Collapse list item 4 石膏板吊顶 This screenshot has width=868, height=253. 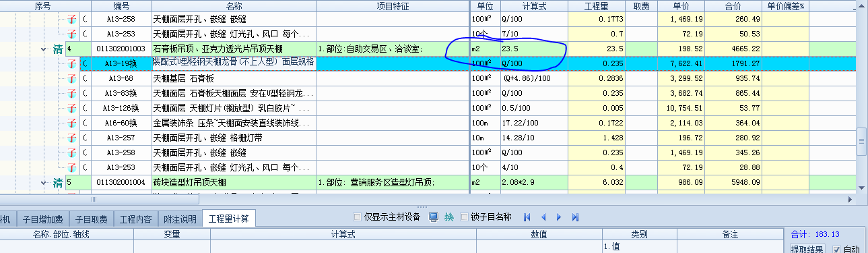pos(44,49)
